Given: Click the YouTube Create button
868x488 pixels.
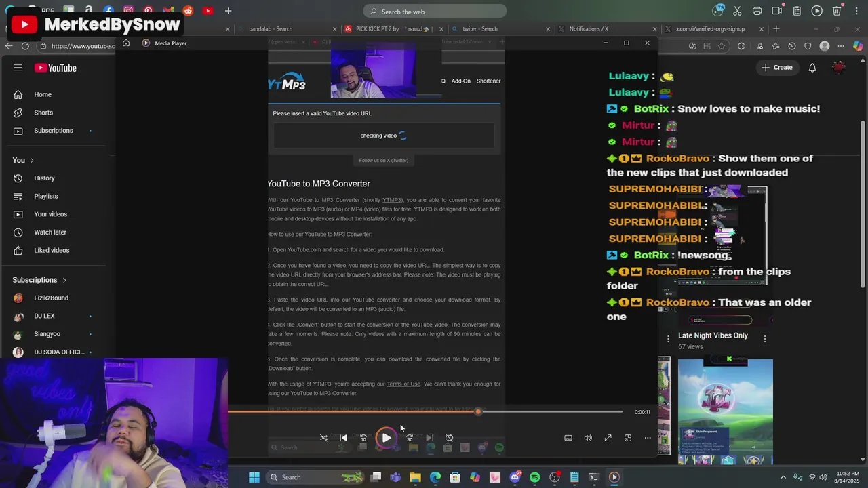Looking at the screenshot, I should pyautogui.click(x=777, y=67).
